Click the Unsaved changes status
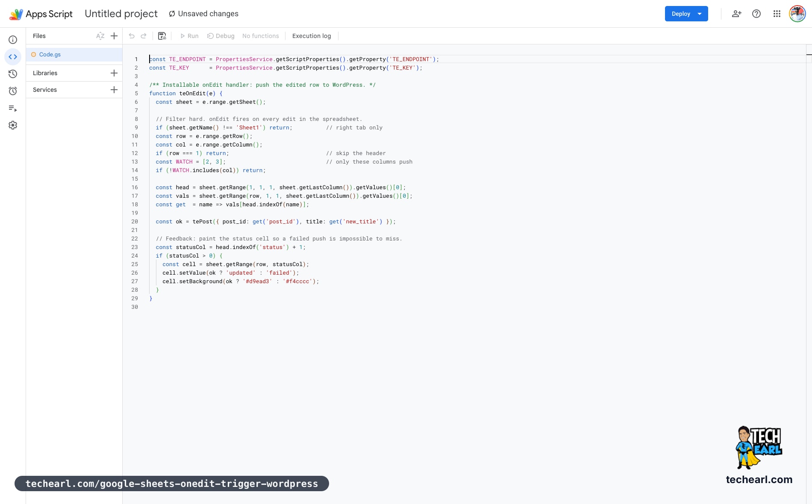This screenshot has width=812, height=504. [203, 14]
